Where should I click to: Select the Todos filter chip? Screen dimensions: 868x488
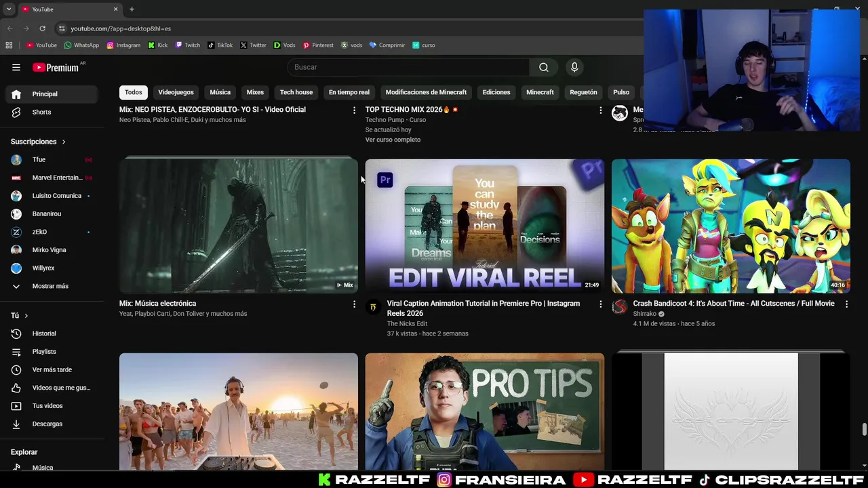[134, 92]
